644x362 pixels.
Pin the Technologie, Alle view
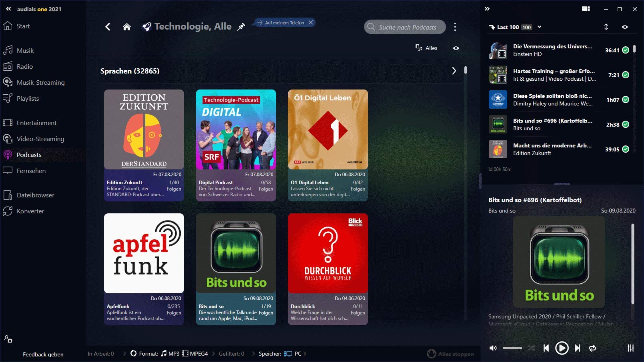pos(241,27)
